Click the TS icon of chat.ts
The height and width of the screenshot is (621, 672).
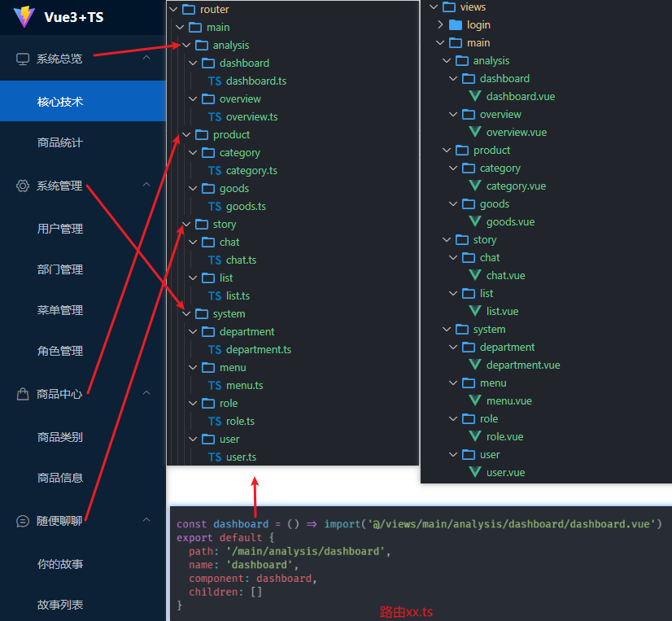tap(215, 260)
